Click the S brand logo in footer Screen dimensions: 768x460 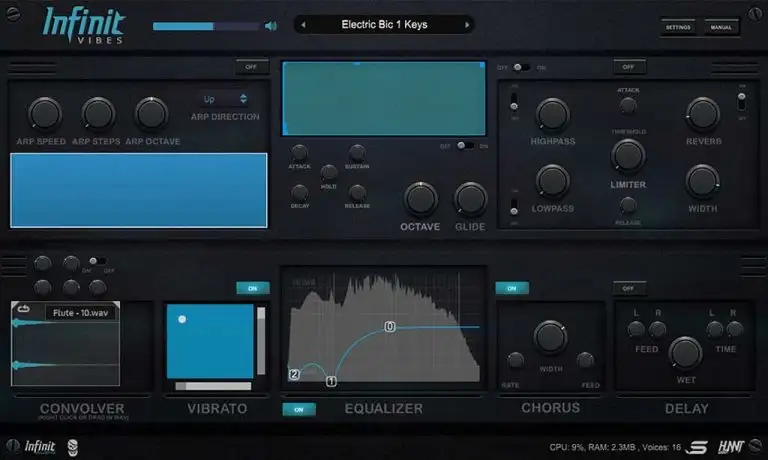coord(696,447)
